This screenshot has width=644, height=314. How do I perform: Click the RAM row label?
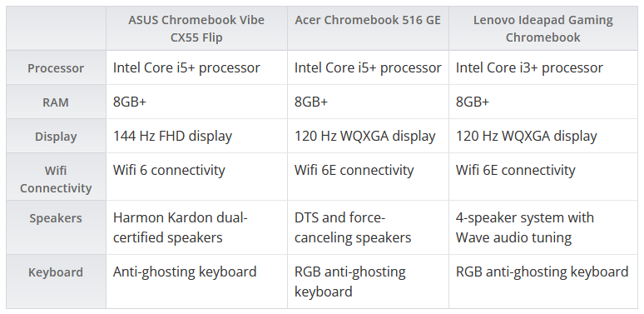click(56, 102)
